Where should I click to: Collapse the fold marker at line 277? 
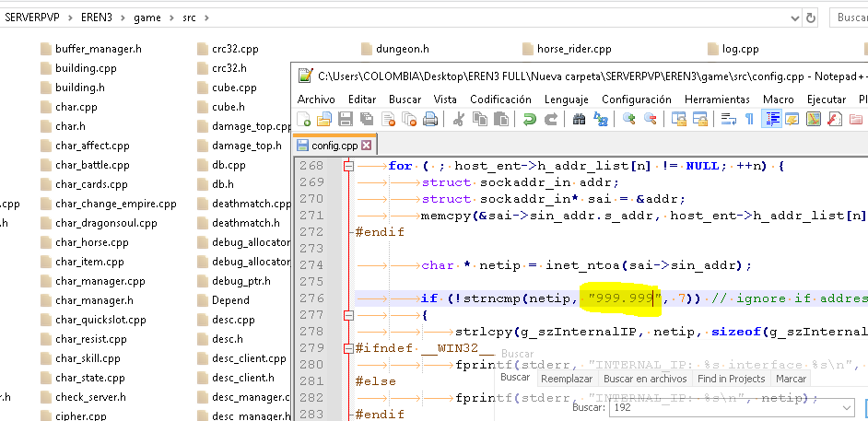click(x=348, y=315)
